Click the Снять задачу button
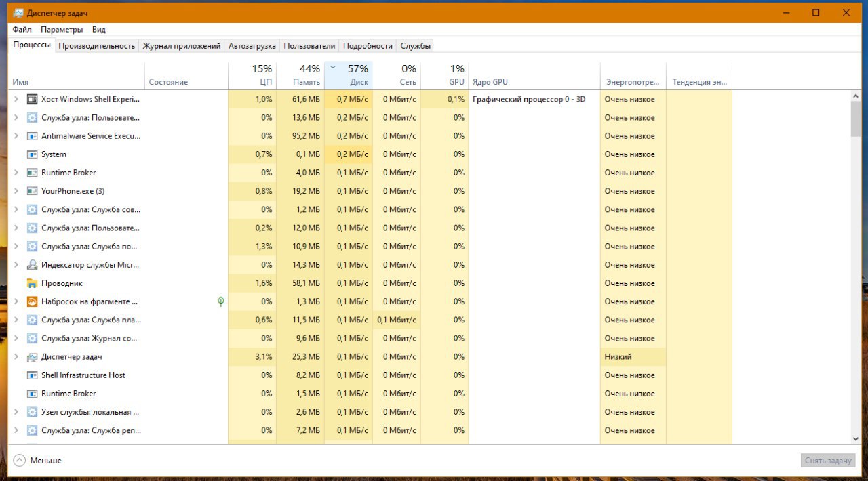The width and height of the screenshot is (868, 481). click(x=827, y=461)
